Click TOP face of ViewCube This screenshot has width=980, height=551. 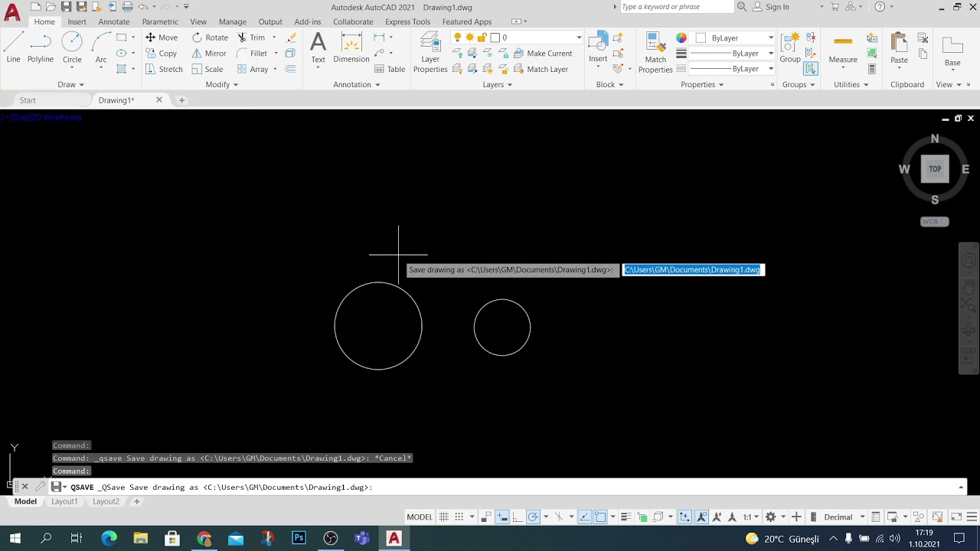[935, 169]
